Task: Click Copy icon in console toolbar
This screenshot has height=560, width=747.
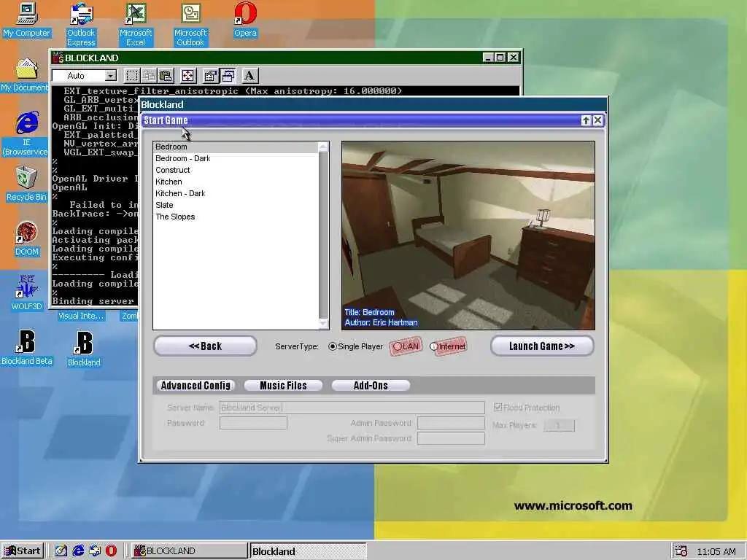Action: pos(149,76)
